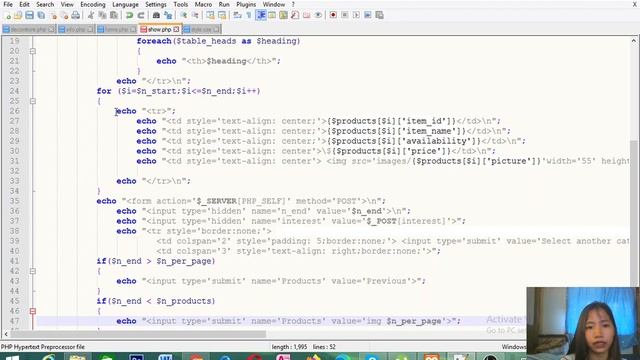Viewport: 640px width, 360px height.
Task: Click the Save All toolbar icon
Action: point(41,16)
